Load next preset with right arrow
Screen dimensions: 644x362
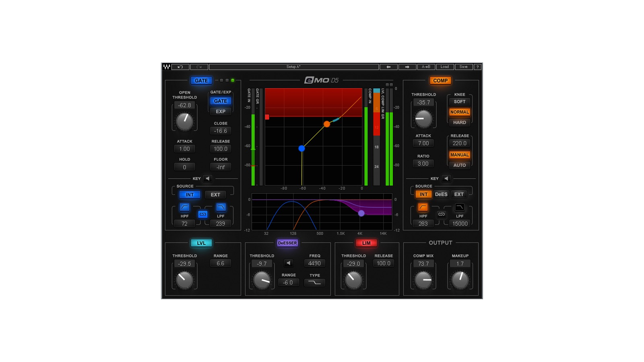(407, 67)
